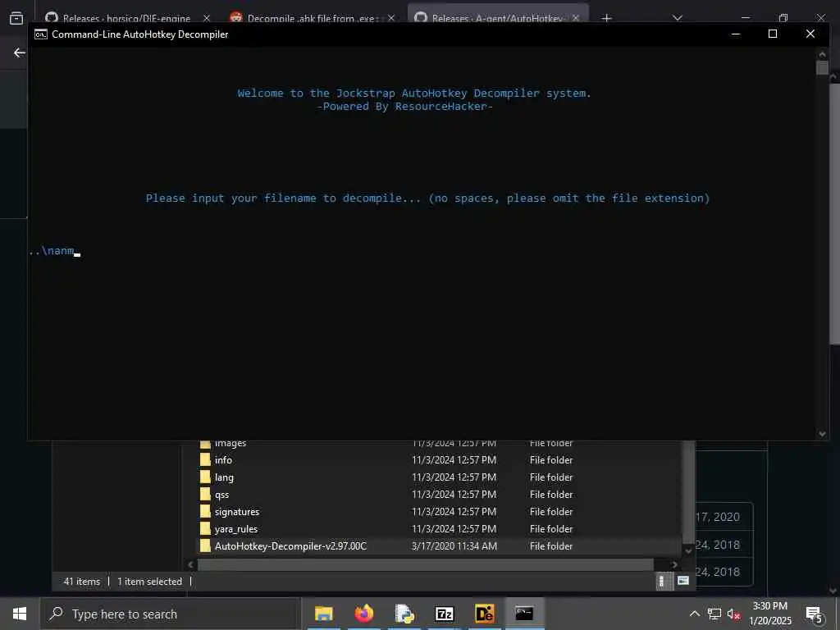Screen dimensions: 840x630
Task: Click the console vertical scrollbar thumb
Action: pyautogui.click(x=822, y=67)
